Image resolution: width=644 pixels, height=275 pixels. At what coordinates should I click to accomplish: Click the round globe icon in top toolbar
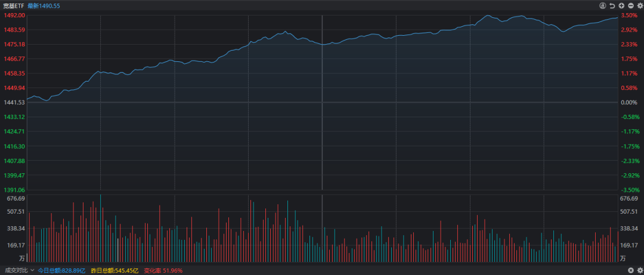coord(603,5)
